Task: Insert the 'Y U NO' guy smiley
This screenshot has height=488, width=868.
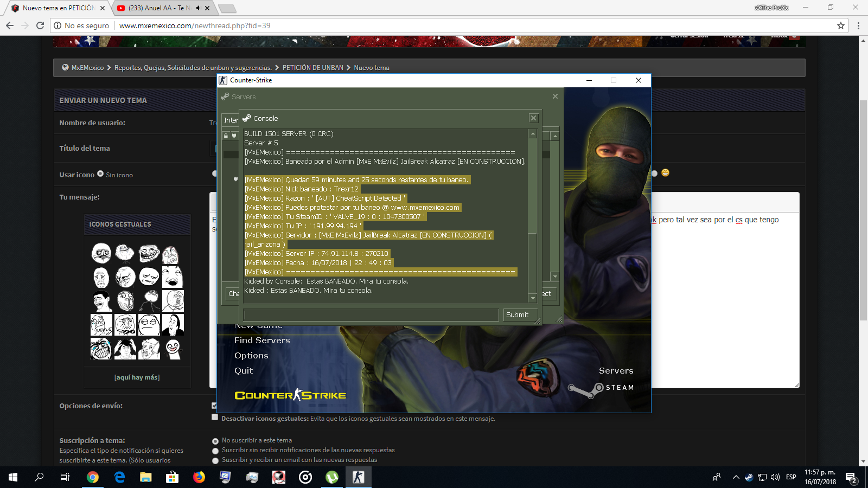Action: (x=173, y=300)
